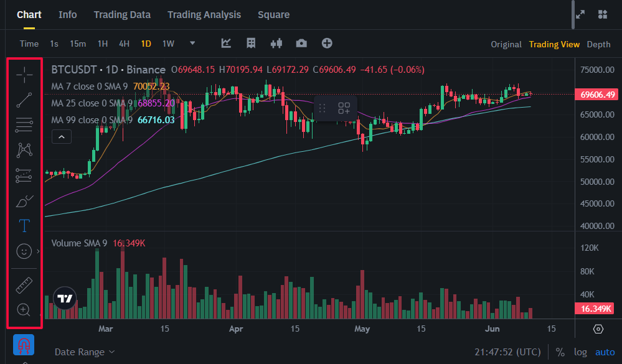Go to the Square tab
The height and width of the screenshot is (364, 622).
click(274, 15)
